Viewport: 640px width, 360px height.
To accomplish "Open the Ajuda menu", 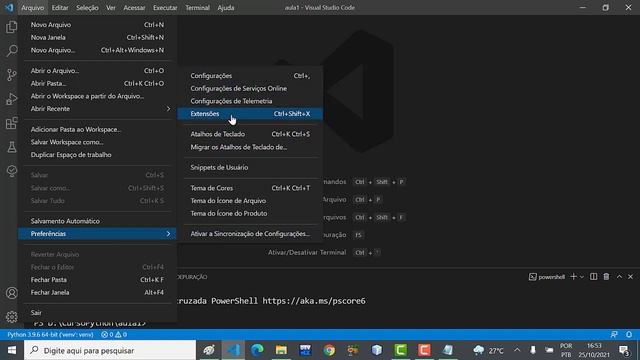I will (x=226, y=7).
